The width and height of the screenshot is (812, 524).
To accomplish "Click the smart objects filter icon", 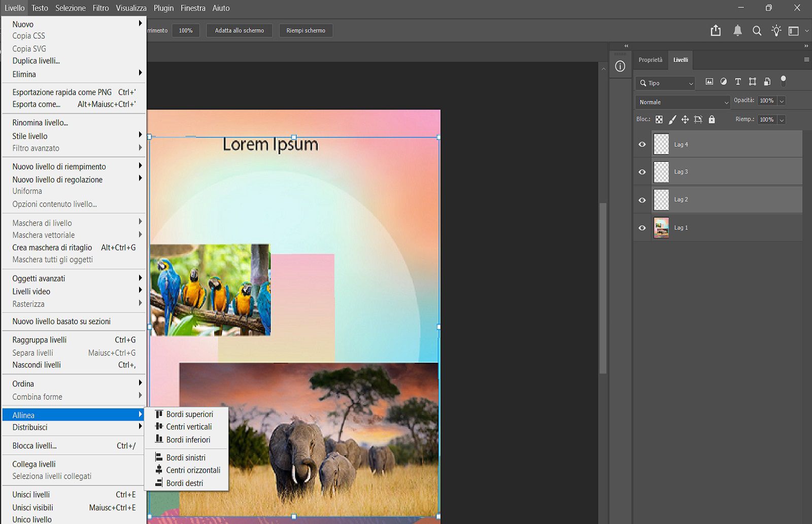I will pos(767,81).
